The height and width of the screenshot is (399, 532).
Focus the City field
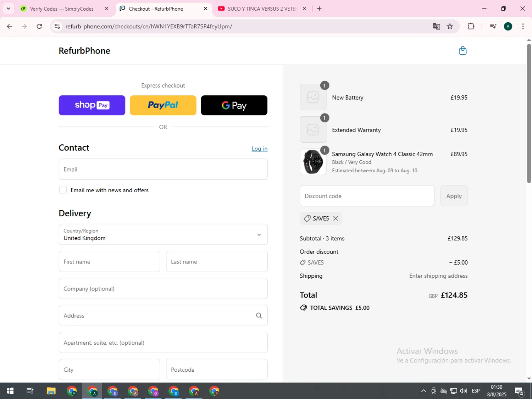click(109, 370)
